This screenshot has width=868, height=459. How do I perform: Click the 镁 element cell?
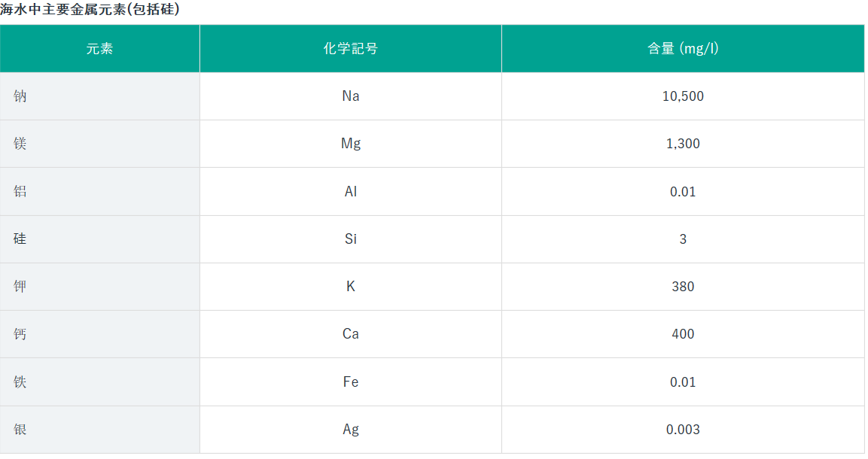20,144
